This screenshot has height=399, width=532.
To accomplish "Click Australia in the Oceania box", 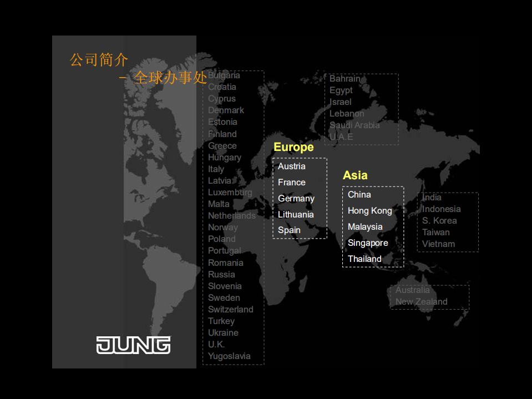I will tap(413, 290).
